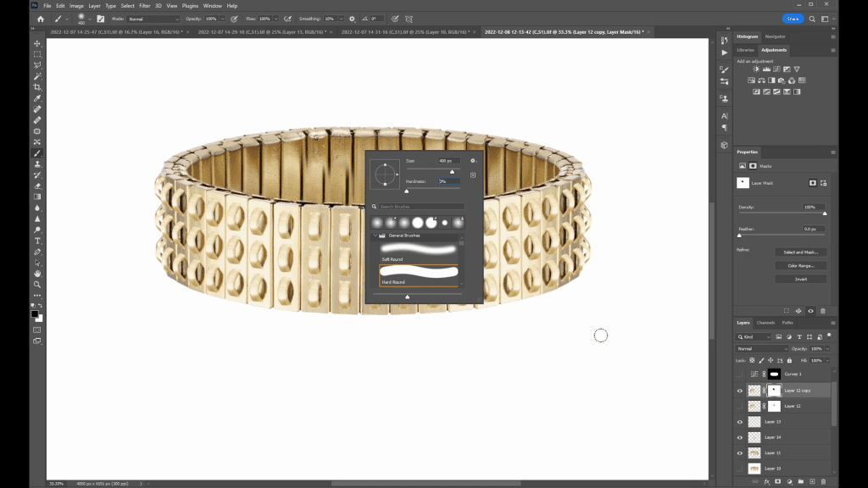Add a Photo Filter adjustment
This screenshot has height=488, width=868.
782,80
